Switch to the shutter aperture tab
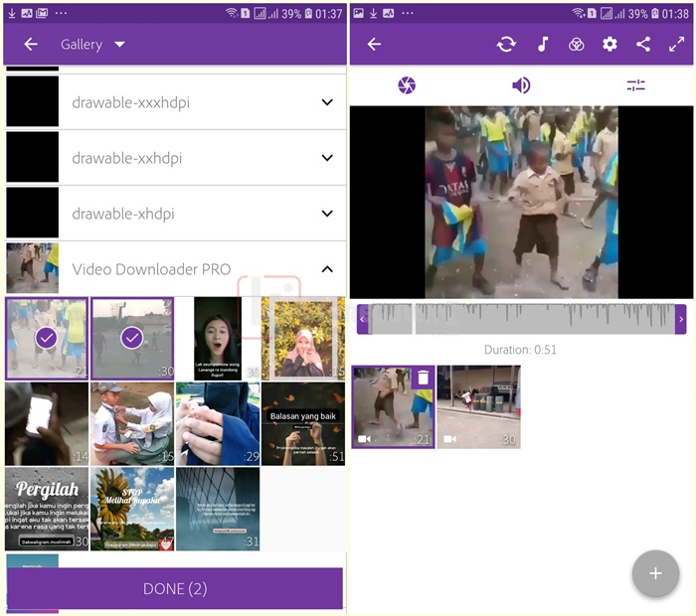The width and height of the screenshot is (696, 616). (407, 85)
